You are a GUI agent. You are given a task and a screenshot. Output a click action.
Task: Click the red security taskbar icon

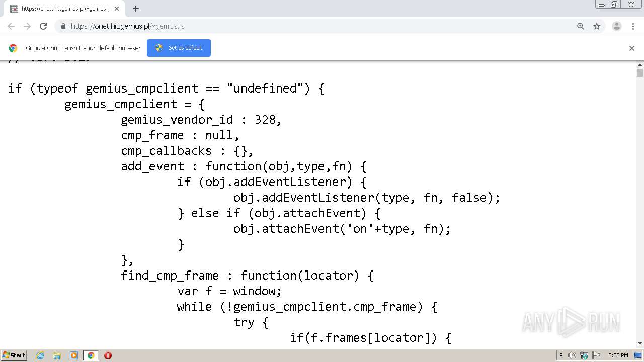tap(108, 355)
